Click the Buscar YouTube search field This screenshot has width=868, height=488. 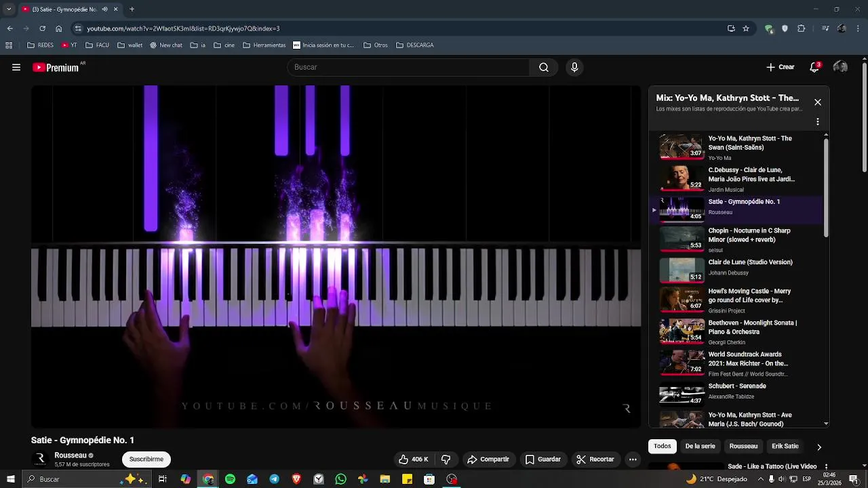(x=408, y=67)
